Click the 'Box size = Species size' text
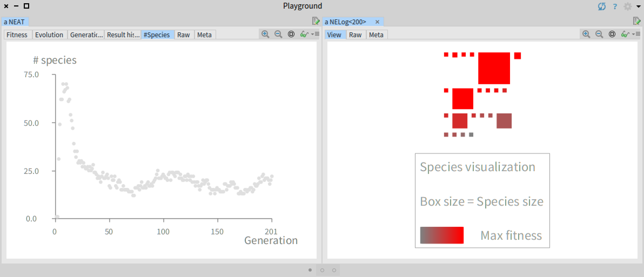This screenshot has width=644, height=277. 482,201
